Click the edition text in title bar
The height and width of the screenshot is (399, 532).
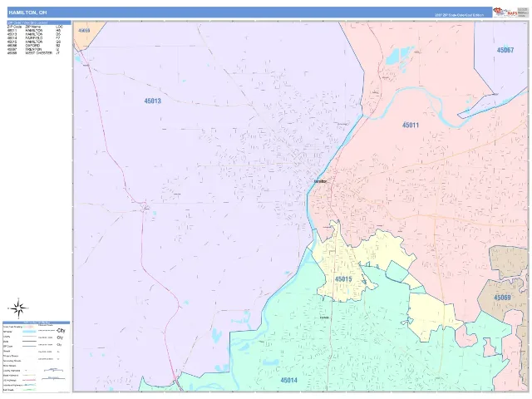pos(460,15)
